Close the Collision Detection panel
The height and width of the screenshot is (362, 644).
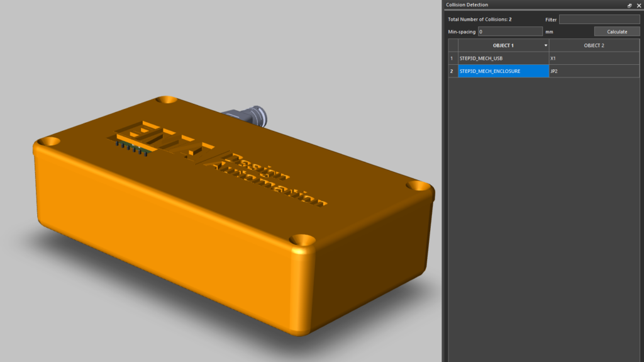click(x=639, y=5)
